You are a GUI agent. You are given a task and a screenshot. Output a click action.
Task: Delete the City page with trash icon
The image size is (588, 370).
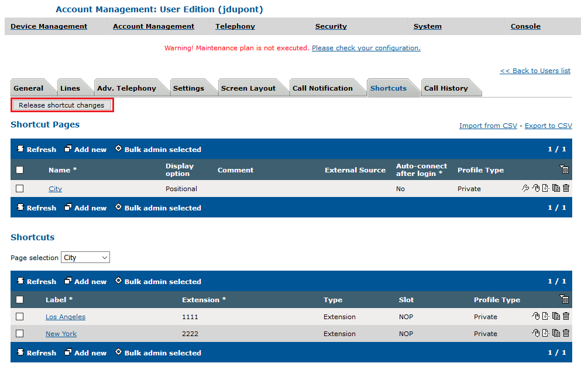[x=566, y=188]
